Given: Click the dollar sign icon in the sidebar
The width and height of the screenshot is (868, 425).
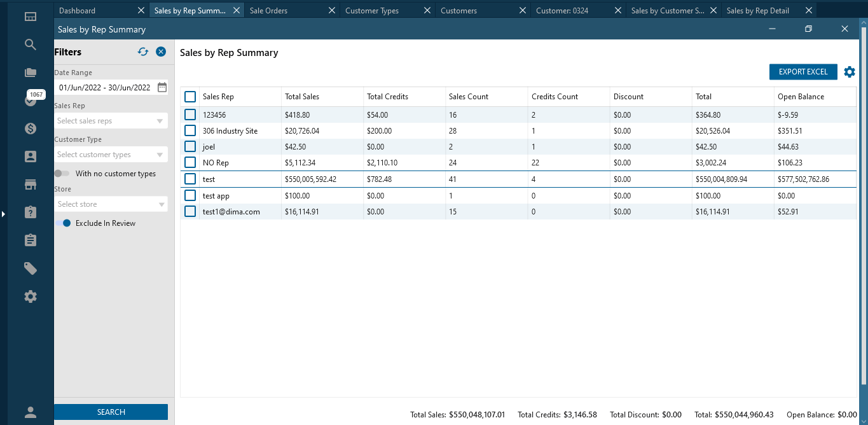Looking at the screenshot, I should 31,129.
